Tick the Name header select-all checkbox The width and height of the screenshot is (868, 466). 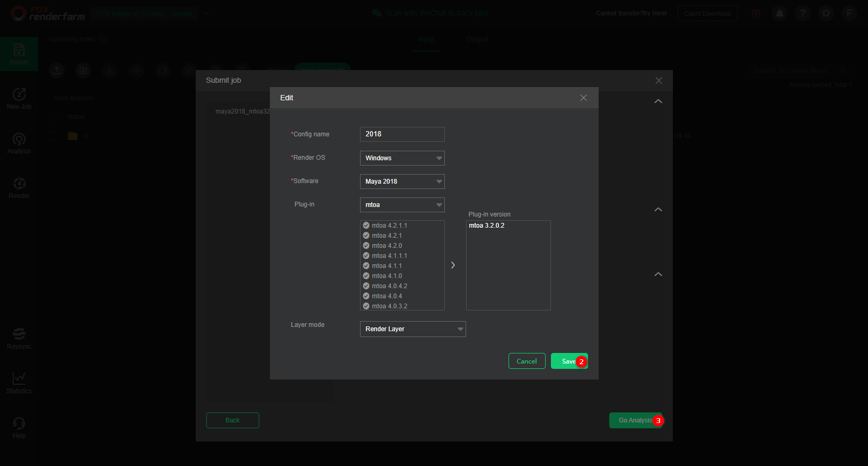53,116
